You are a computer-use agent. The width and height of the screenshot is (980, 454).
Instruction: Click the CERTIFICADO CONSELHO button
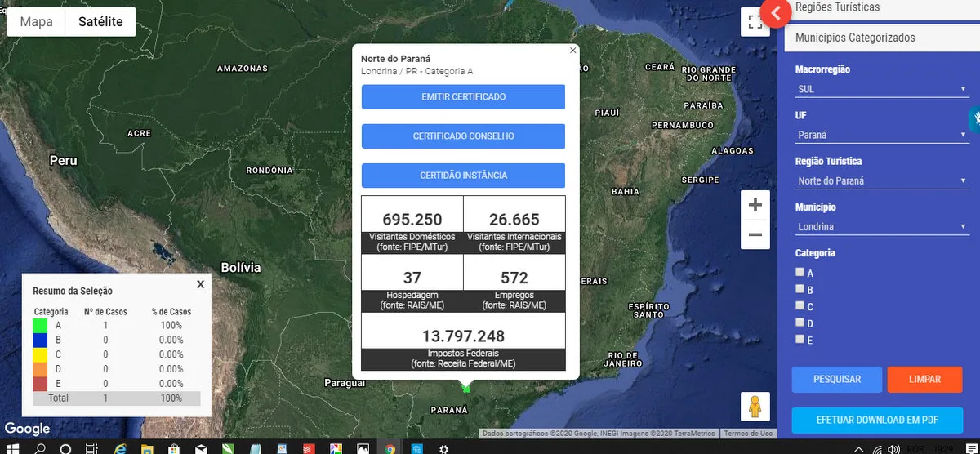pos(463,136)
